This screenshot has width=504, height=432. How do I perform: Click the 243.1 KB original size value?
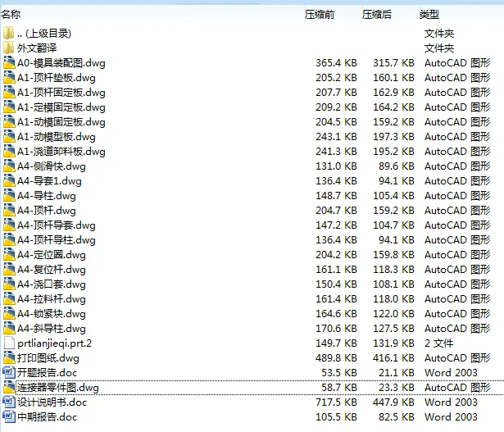336,137
